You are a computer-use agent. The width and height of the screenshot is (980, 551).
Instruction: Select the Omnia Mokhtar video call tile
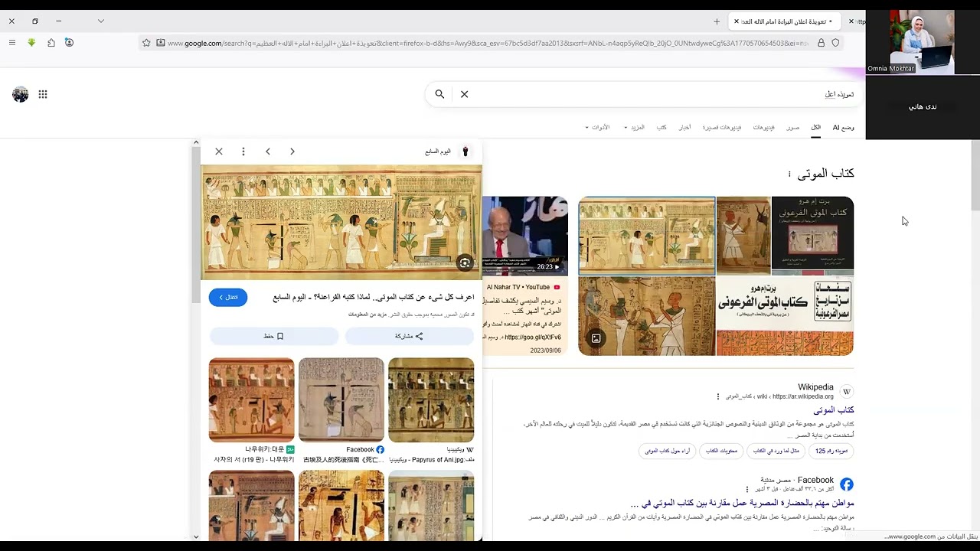click(x=922, y=42)
